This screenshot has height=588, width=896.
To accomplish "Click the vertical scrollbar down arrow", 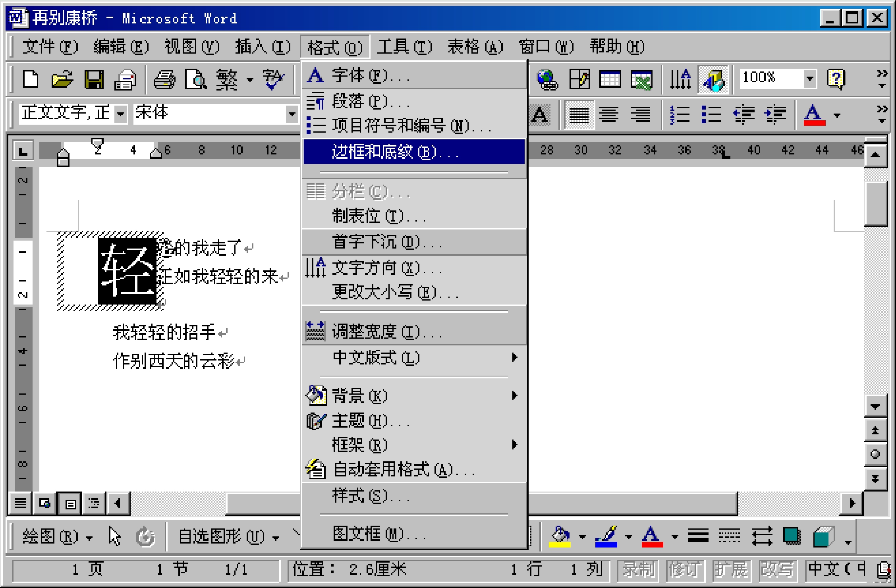I will pyautogui.click(x=875, y=407).
